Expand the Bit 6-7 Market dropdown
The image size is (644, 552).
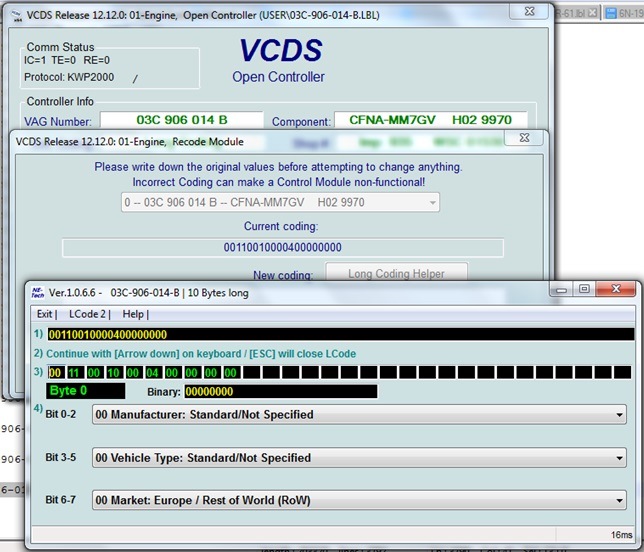tap(619, 500)
